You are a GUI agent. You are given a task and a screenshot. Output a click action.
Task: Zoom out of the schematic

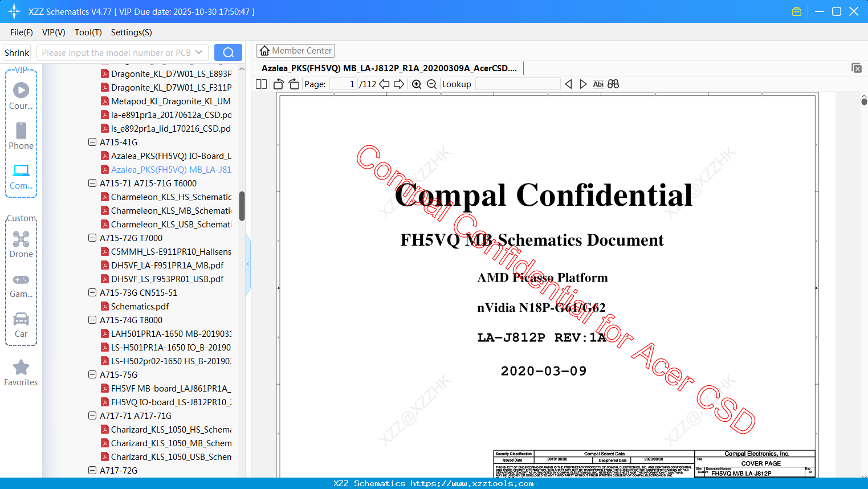431,84
